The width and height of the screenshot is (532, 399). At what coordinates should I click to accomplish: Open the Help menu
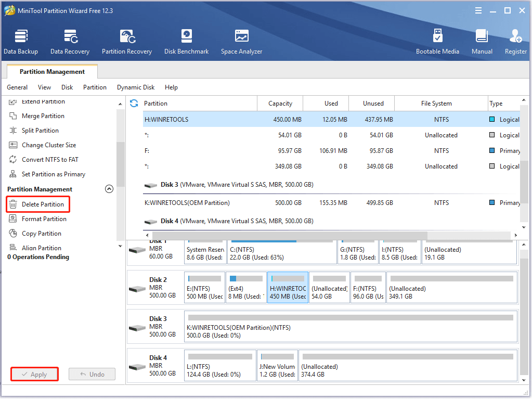171,87
